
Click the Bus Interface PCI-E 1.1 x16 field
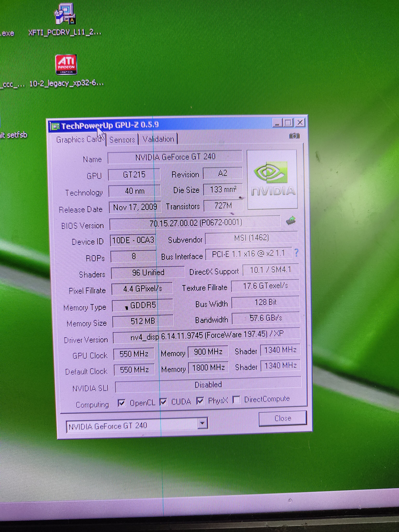pos(248,254)
